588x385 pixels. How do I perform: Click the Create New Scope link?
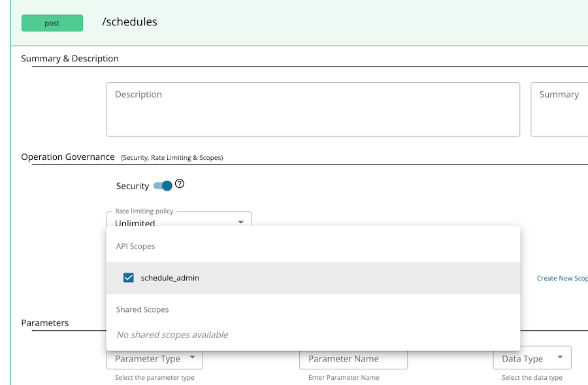[562, 278]
